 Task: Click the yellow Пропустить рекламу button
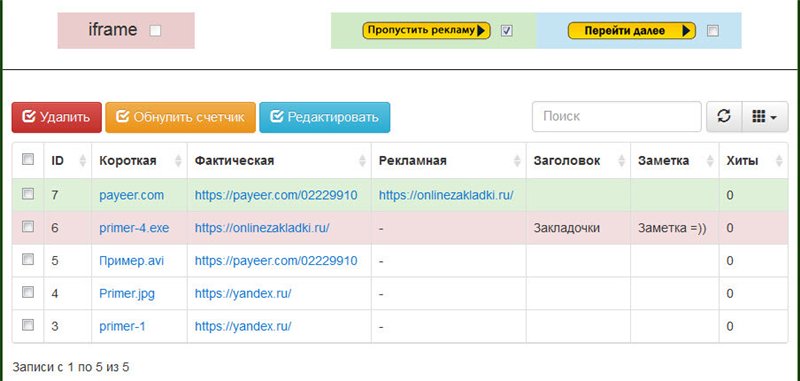427,31
